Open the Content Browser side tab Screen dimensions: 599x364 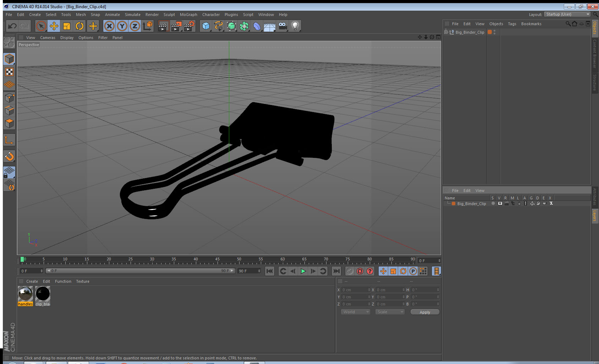tap(595, 54)
